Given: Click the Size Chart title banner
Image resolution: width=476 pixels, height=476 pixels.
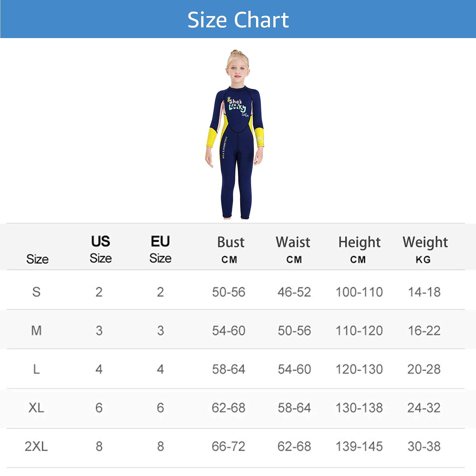Looking at the screenshot, I should [x=238, y=19].
